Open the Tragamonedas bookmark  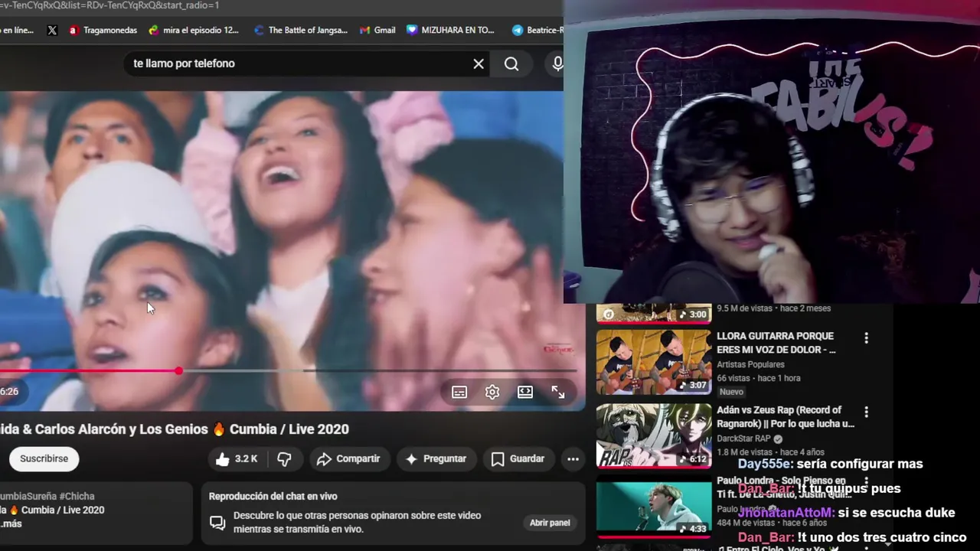click(103, 30)
